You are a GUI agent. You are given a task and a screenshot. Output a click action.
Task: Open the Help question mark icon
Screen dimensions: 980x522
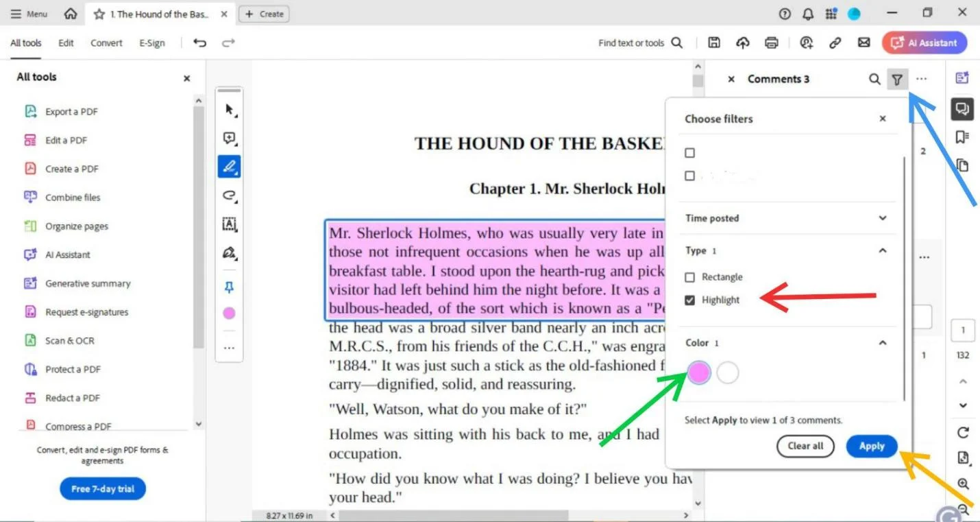(x=785, y=14)
